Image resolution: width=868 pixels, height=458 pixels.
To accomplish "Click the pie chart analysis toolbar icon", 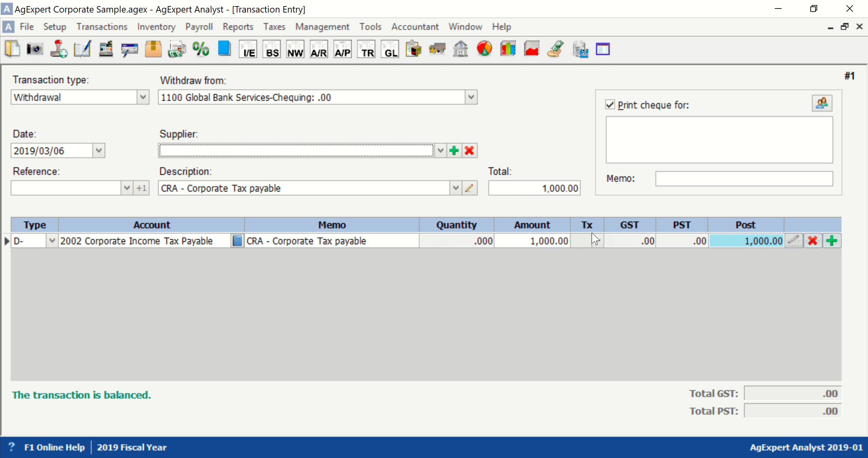I will pyautogui.click(x=484, y=49).
